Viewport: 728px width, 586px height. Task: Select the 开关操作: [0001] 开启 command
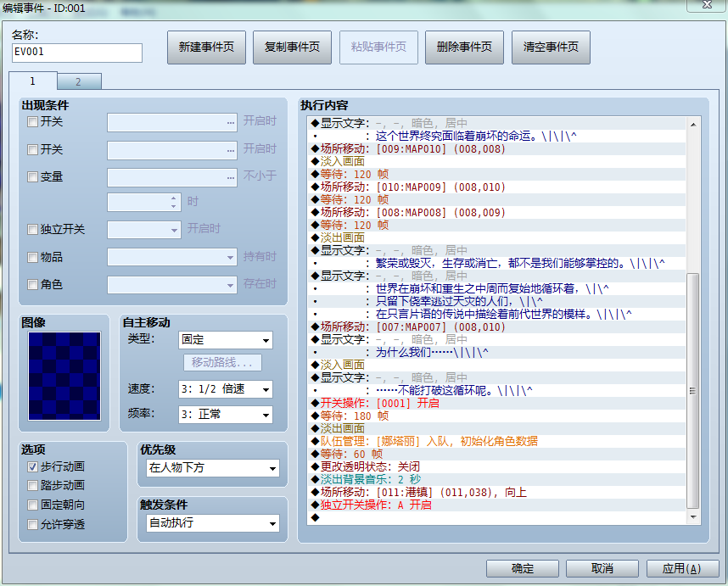pos(496,403)
